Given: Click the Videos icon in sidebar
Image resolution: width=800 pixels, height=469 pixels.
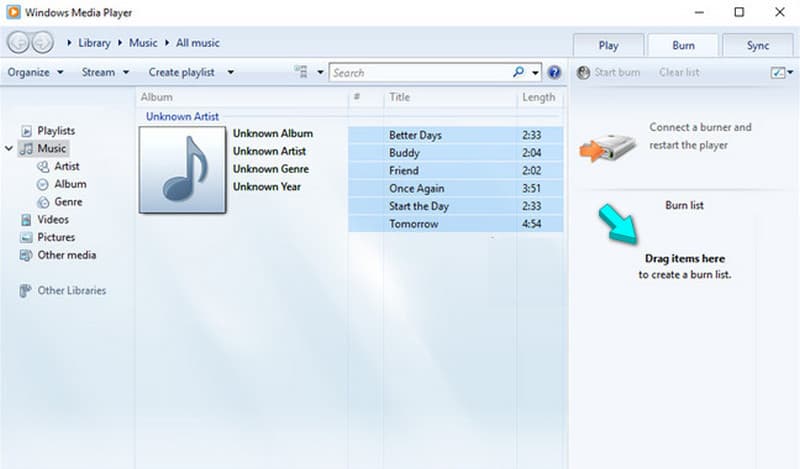Looking at the screenshot, I should [26, 220].
